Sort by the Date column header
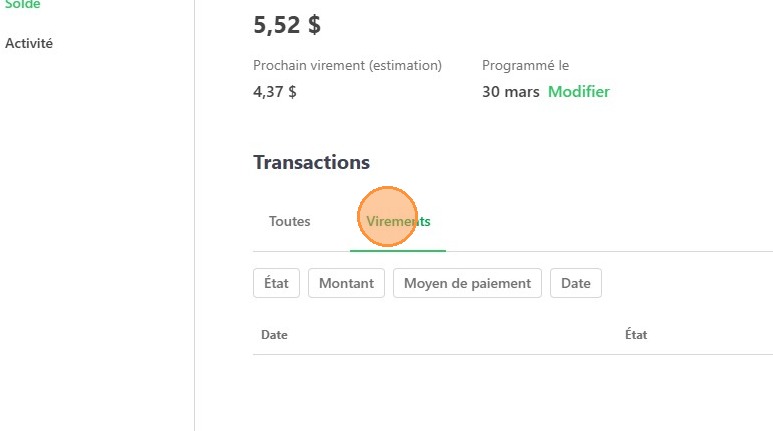This screenshot has height=431, width=773. click(x=274, y=335)
